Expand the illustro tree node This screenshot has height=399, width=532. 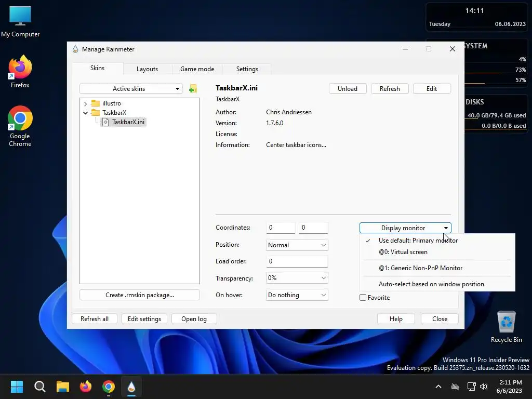(86, 103)
